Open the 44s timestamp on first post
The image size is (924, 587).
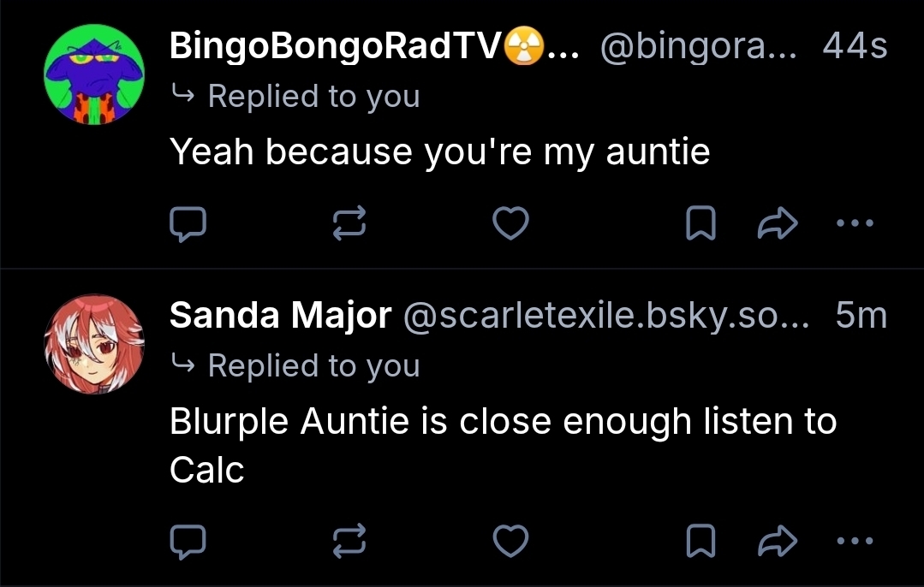tap(855, 46)
